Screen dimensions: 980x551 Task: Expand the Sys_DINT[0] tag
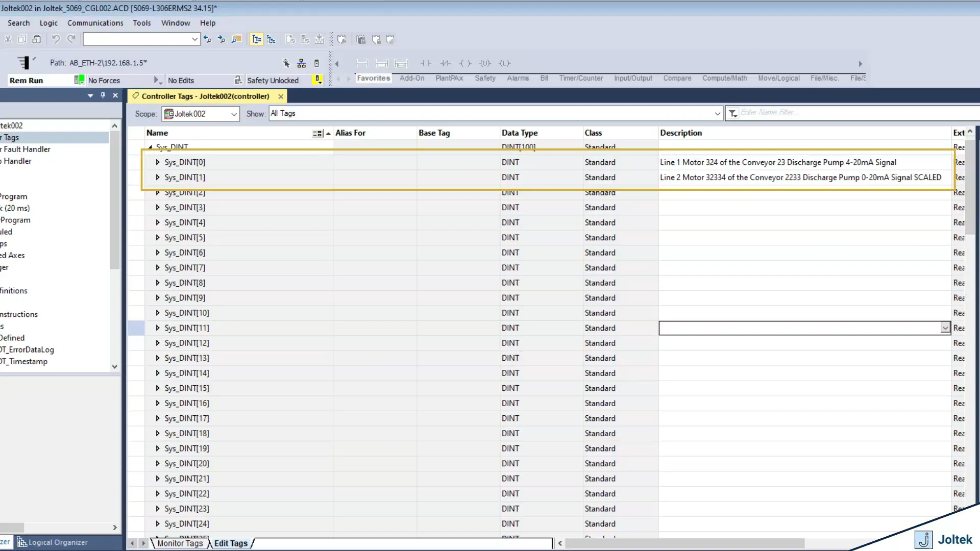coord(158,162)
